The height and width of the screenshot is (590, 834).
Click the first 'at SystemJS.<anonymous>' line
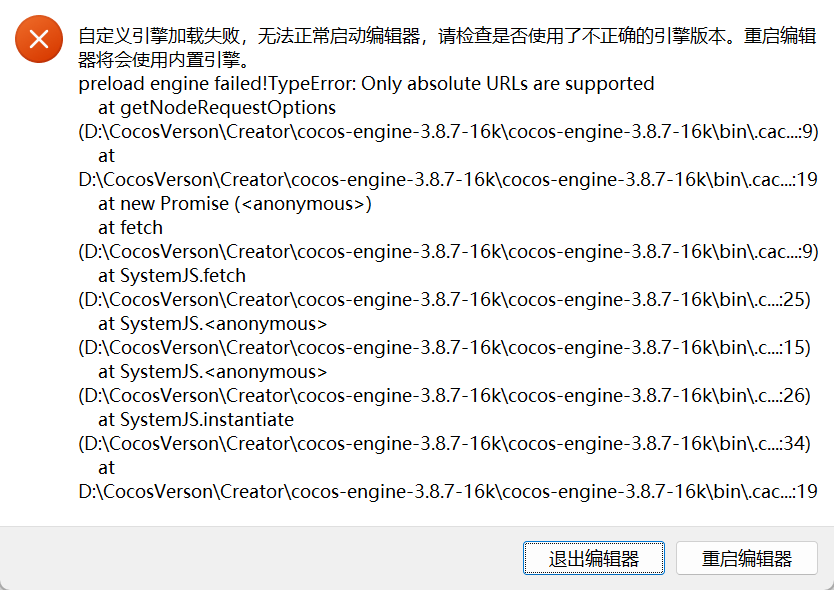212,324
